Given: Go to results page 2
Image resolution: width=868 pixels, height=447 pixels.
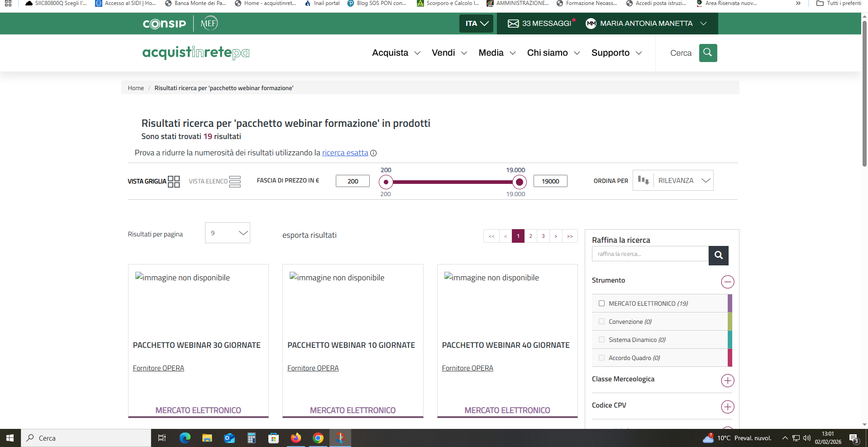Looking at the screenshot, I should [530, 236].
